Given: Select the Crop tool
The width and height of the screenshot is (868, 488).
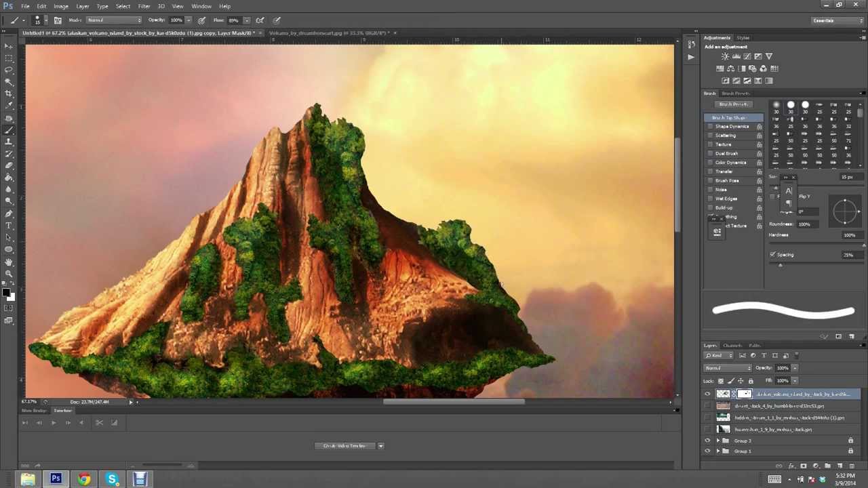Looking at the screenshot, I should tap(9, 94).
